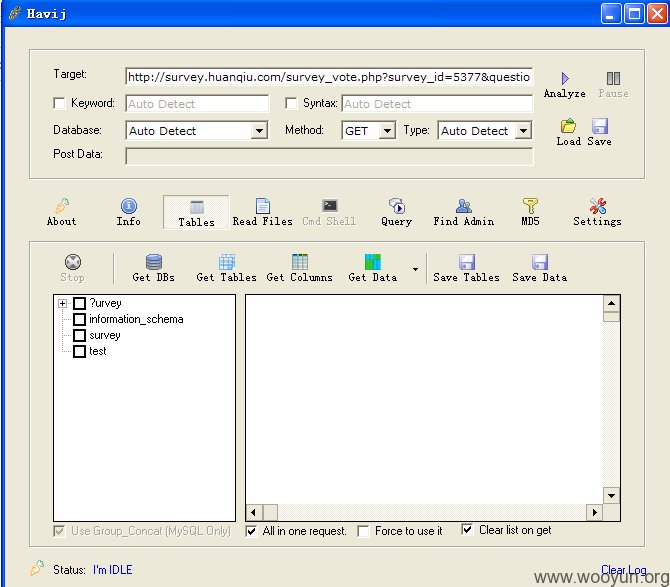
Task: Click the Stop icon
Action: point(73,262)
